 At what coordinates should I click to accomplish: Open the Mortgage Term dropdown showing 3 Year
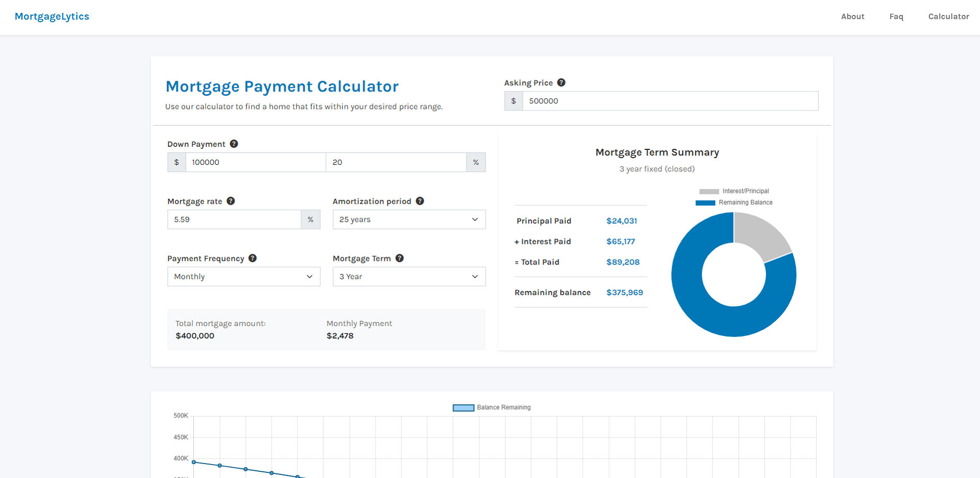pos(409,276)
